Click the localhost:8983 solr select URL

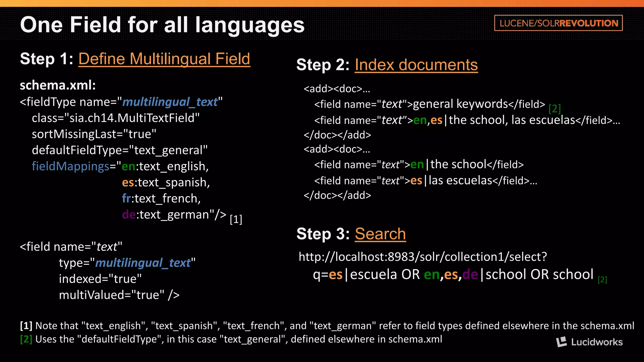click(x=423, y=257)
